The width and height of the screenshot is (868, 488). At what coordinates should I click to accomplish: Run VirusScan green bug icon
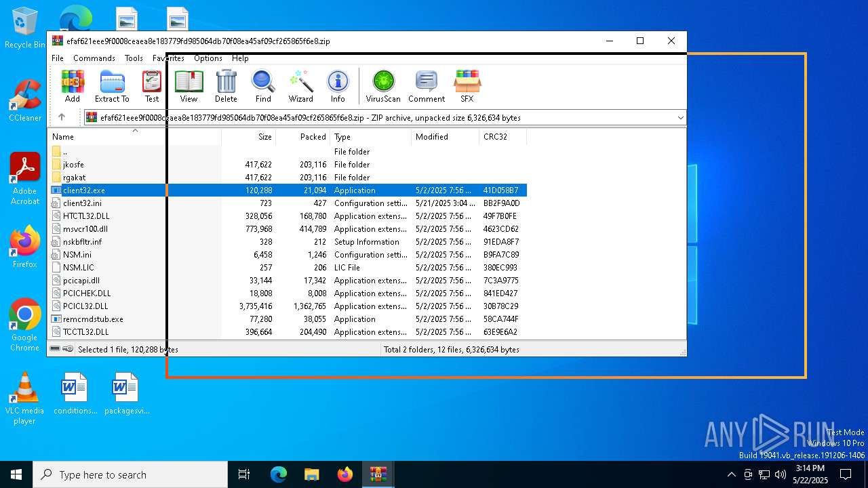(x=383, y=86)
